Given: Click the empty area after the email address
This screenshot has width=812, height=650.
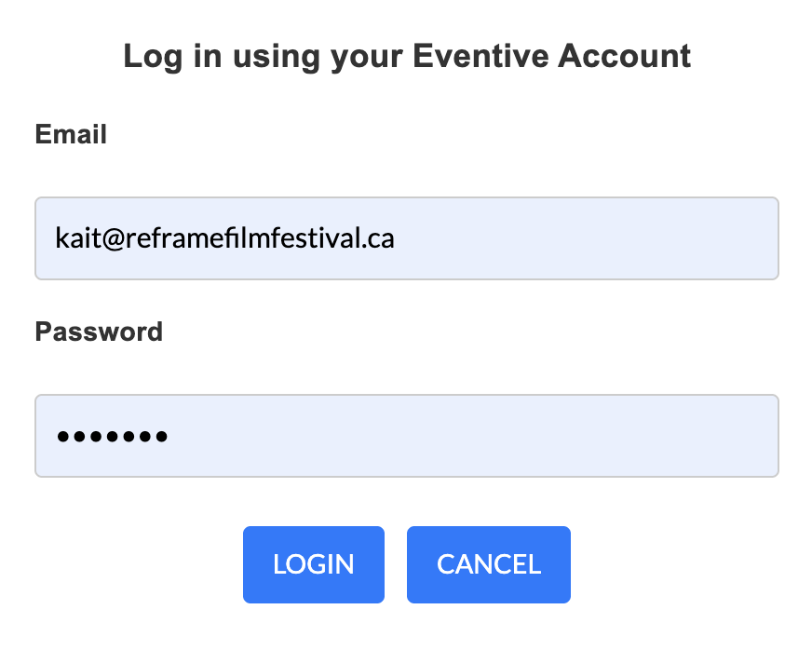Looking at the screenshot, I should tap(587, 238).
